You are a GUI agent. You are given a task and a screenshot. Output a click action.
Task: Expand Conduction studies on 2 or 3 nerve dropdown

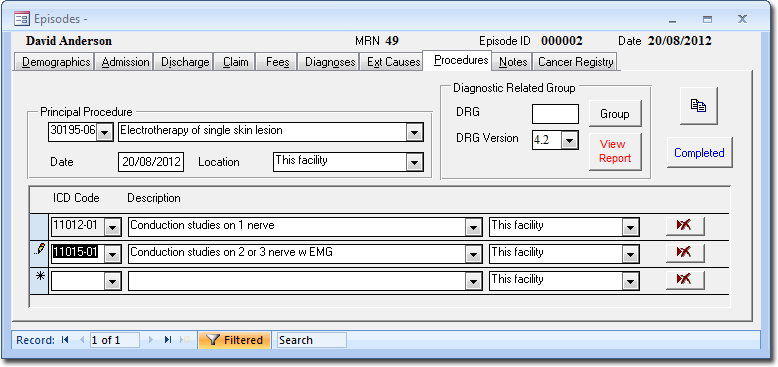473,254
